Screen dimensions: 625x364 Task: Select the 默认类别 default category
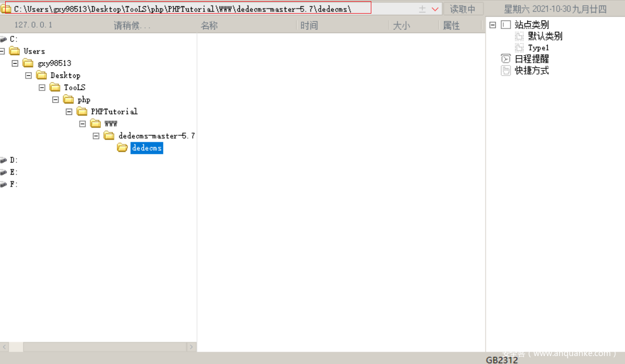(x=545, y=36)
